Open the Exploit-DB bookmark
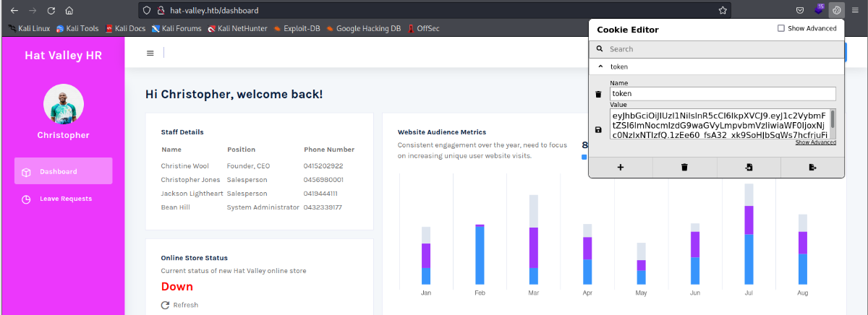This screenshot has width=868, height=315. pyautogui.click(x=298, y=29)
